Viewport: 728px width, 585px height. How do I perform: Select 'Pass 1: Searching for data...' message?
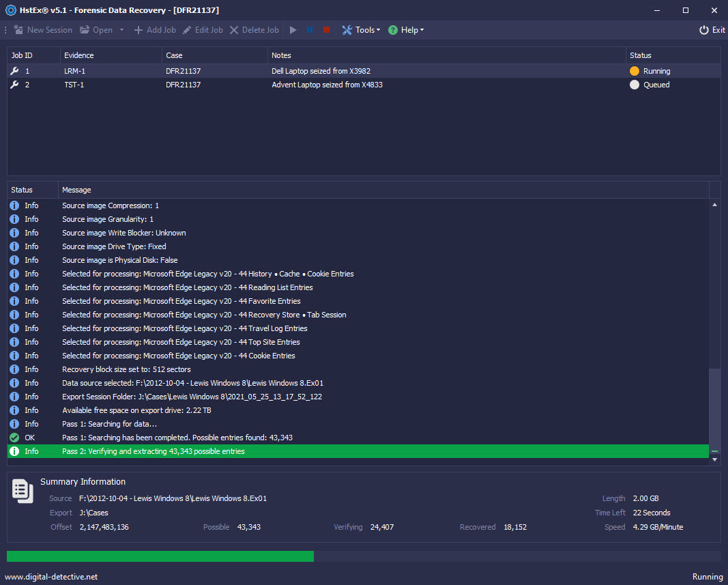point(110,424)
